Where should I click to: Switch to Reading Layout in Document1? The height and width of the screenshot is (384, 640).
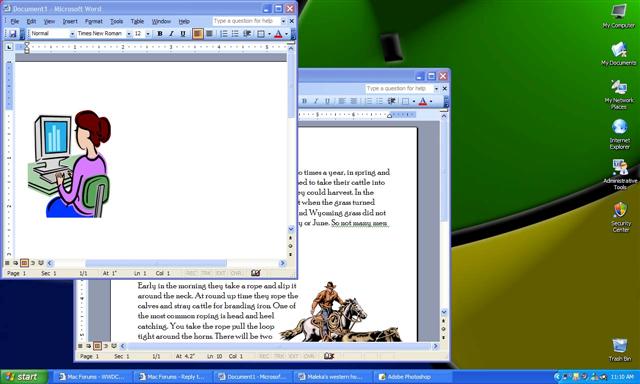coord(41,263)
